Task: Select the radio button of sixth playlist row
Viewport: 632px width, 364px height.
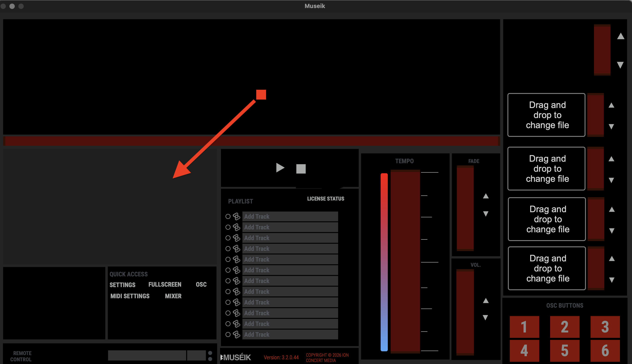Action: click(228, 270)
